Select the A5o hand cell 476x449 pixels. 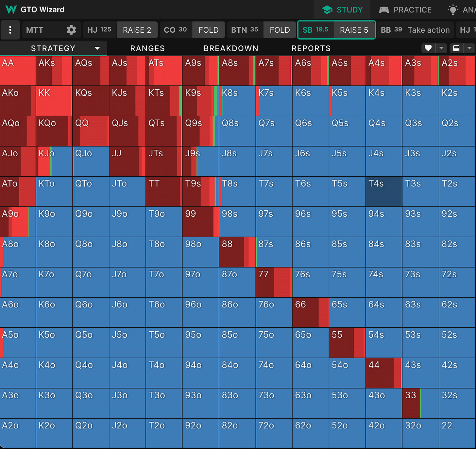(x=18, y=343)
